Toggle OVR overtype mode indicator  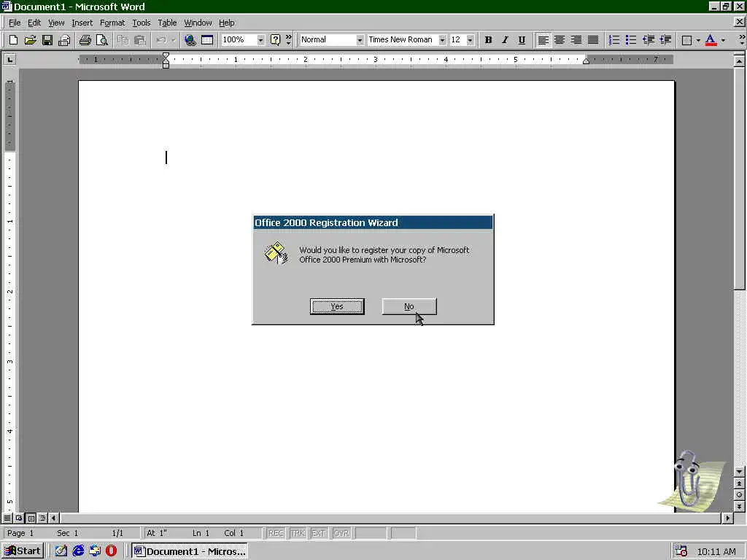(x=341, y=533)
